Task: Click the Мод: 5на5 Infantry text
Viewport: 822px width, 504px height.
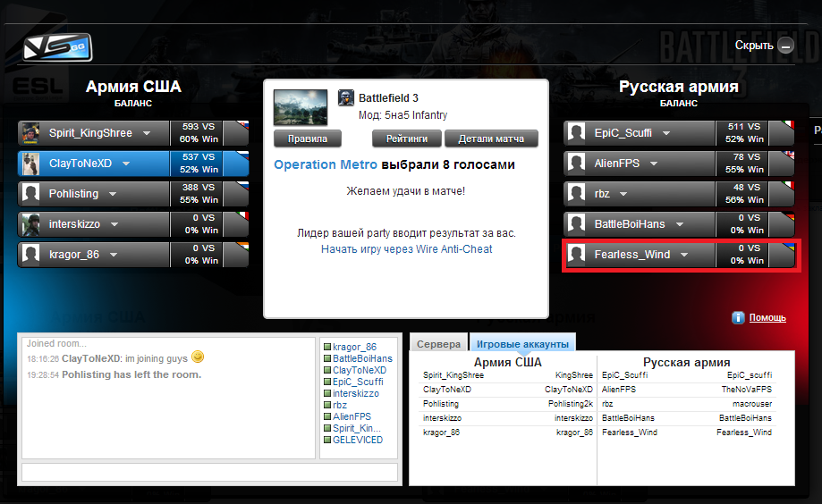Action: 403,115
